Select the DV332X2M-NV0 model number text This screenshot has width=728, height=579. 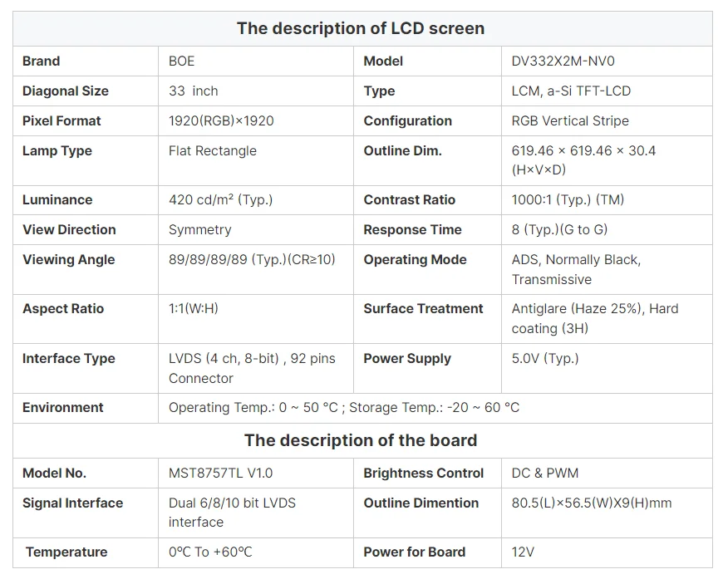563,61
